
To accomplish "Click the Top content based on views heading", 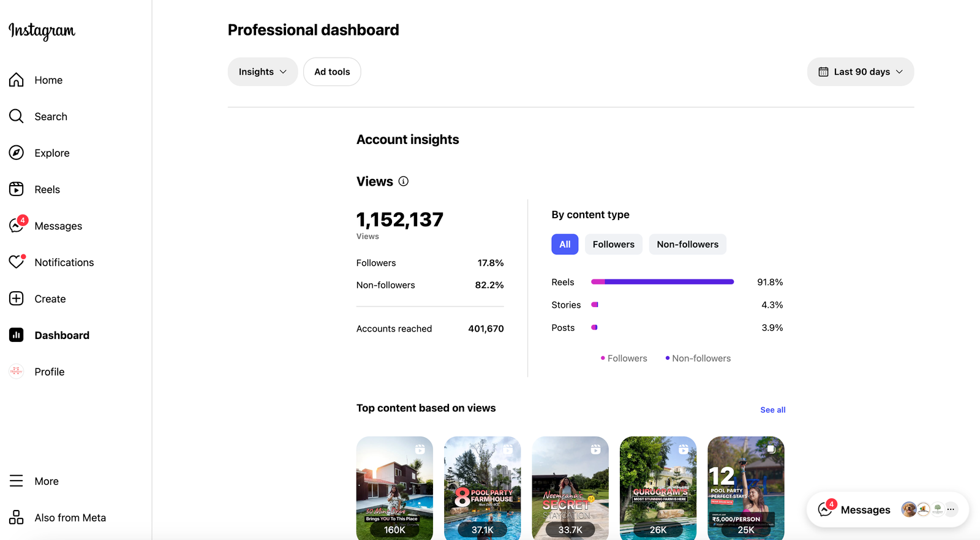I will click(x=426, y=408).
